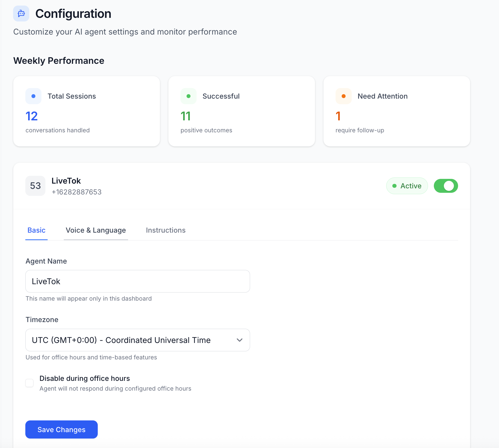Focus the Agent Name input field
Image resolution: width=499 pixels, height=448 pixels.
138,281
